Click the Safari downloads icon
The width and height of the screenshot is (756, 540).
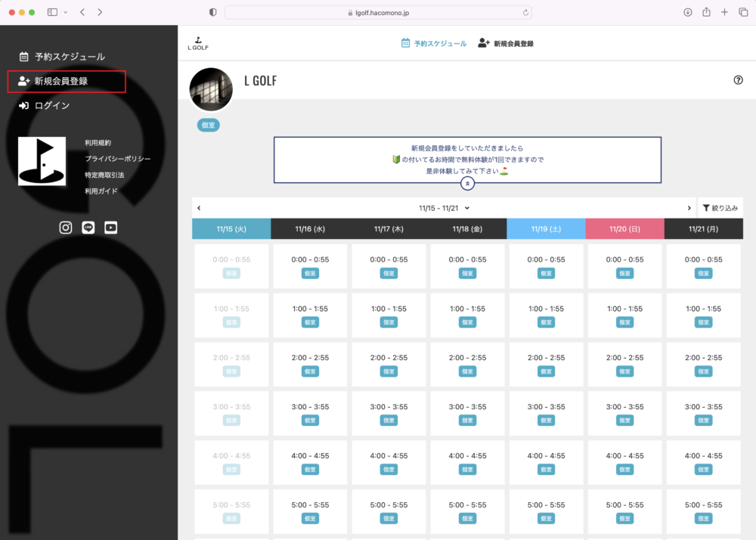click(x=687, y=12)
